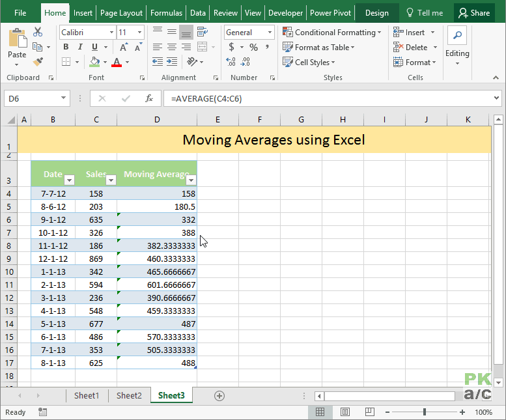This screenshot has height=420, width=506.
Task: Open the Orientation text rotation tool
Action: click(192, 62)
